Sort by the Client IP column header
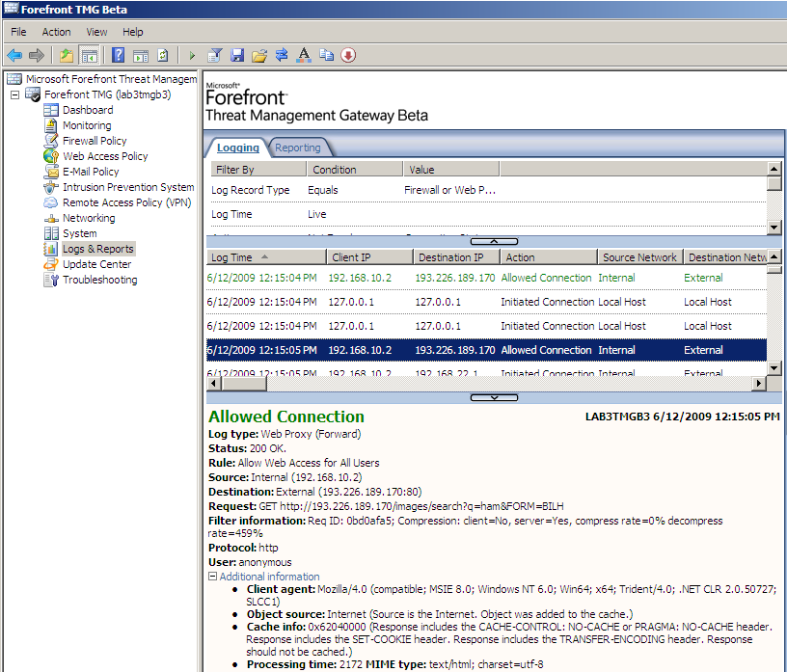Screen dimensions: 787x672 point(370,257)
